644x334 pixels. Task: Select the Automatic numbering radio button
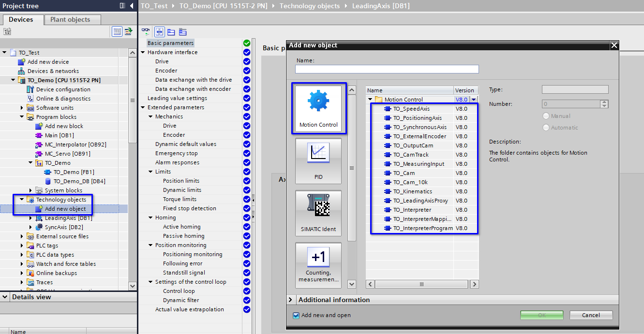coord(546,128)
